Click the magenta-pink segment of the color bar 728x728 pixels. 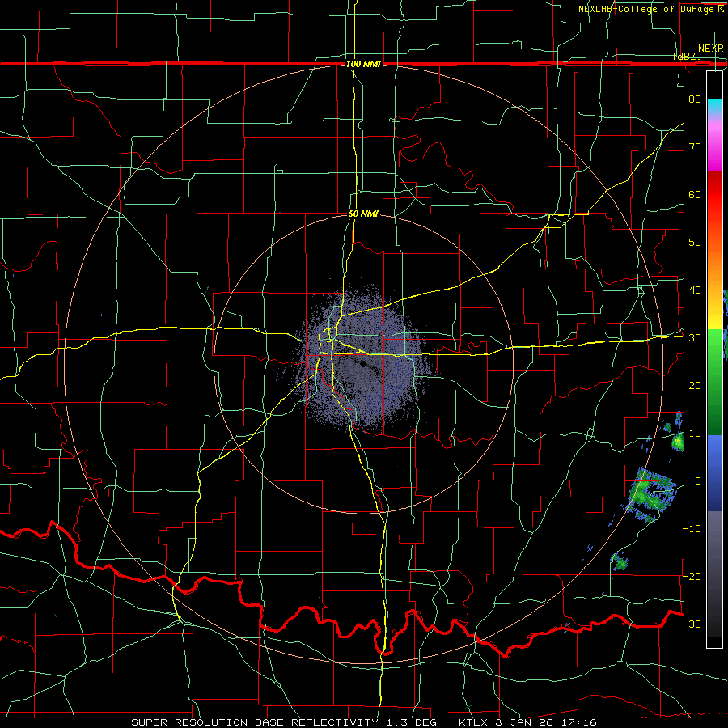click(714, 146)
